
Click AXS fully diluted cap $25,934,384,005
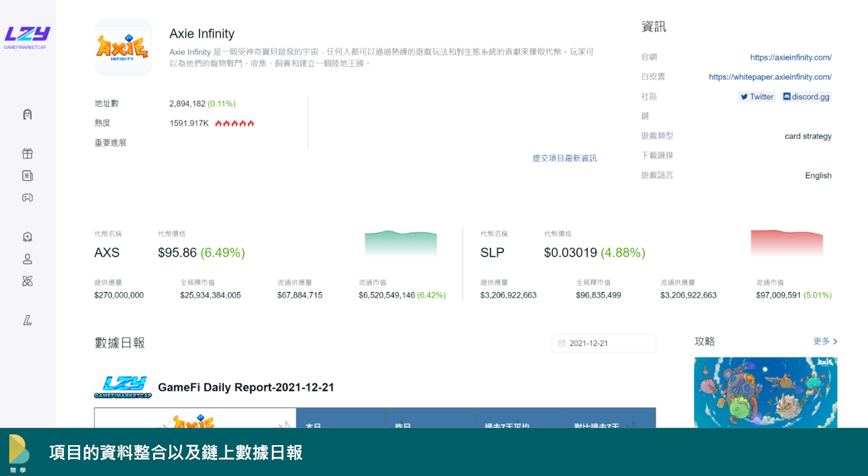[210, 295]
